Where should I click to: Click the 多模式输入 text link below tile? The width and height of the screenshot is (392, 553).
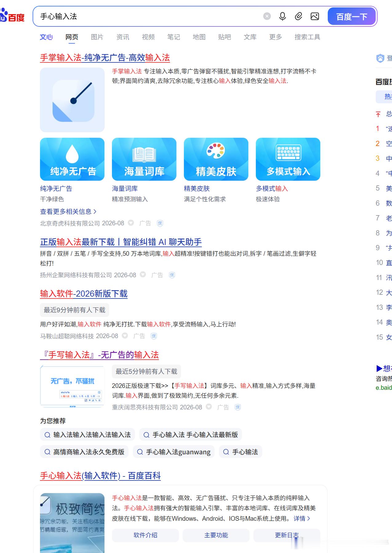click(272, 188)
